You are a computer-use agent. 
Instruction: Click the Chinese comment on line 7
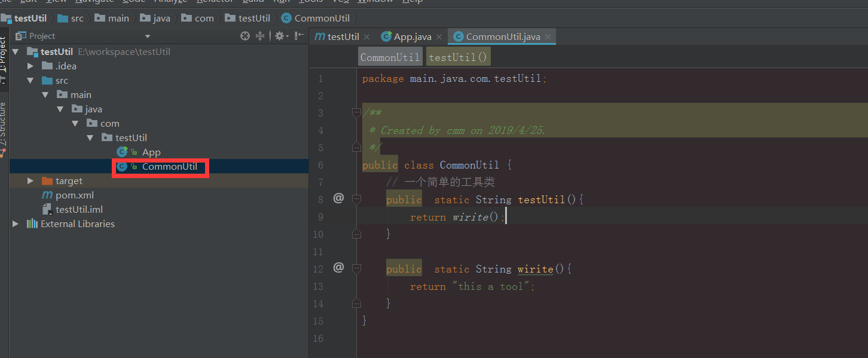coord(441,182)
